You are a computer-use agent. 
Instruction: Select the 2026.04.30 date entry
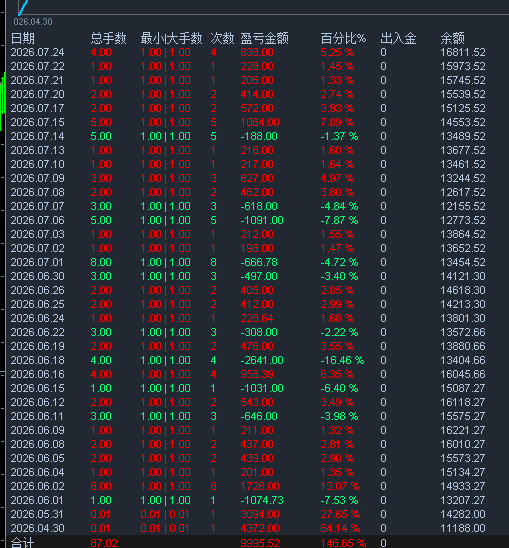click(37, 528)
